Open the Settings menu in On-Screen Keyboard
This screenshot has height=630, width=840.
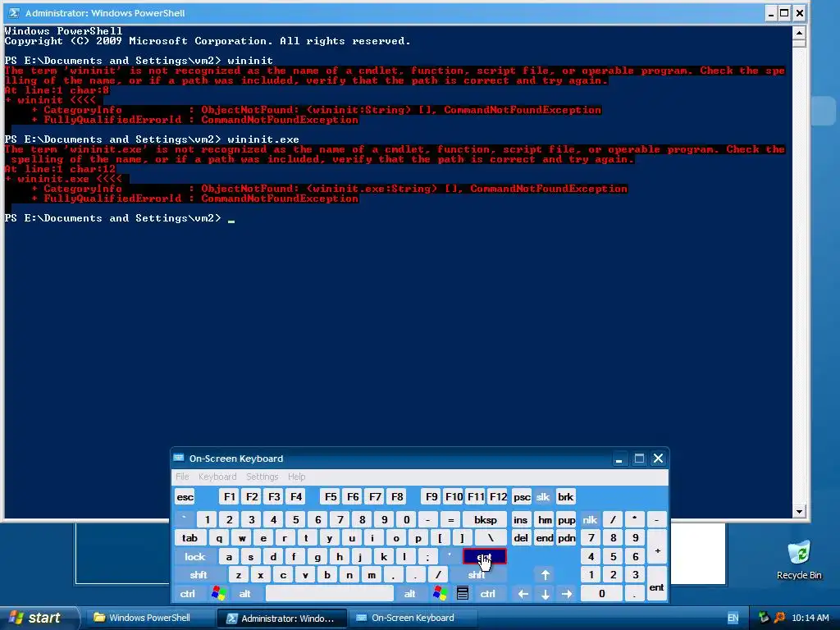point(262,477)
